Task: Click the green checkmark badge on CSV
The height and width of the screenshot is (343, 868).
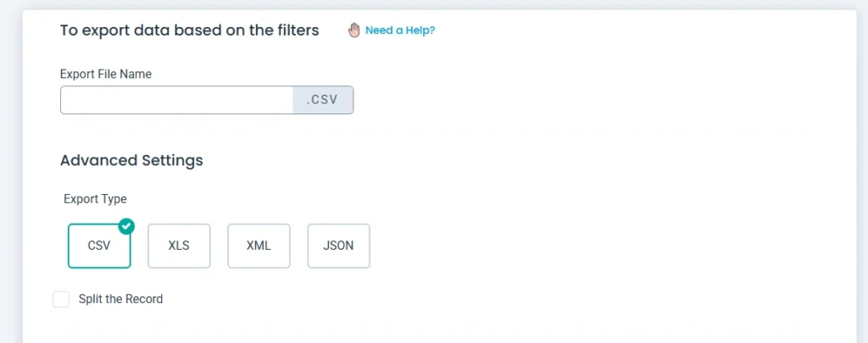Action: [126, 226]
